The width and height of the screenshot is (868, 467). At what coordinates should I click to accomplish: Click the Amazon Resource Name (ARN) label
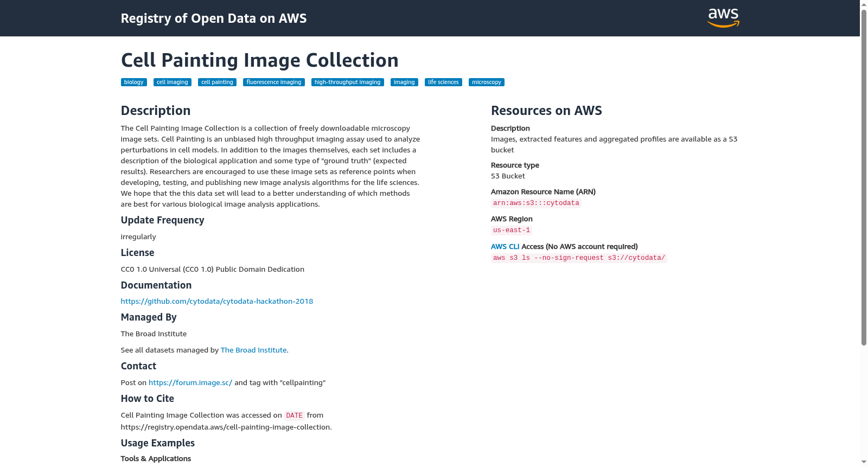coord(543,191)
